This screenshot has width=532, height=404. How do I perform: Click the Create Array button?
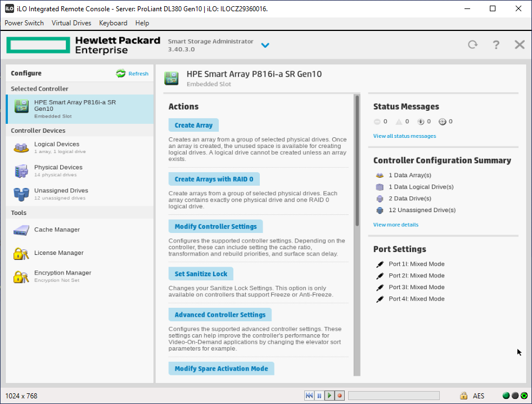pos(193,125)
